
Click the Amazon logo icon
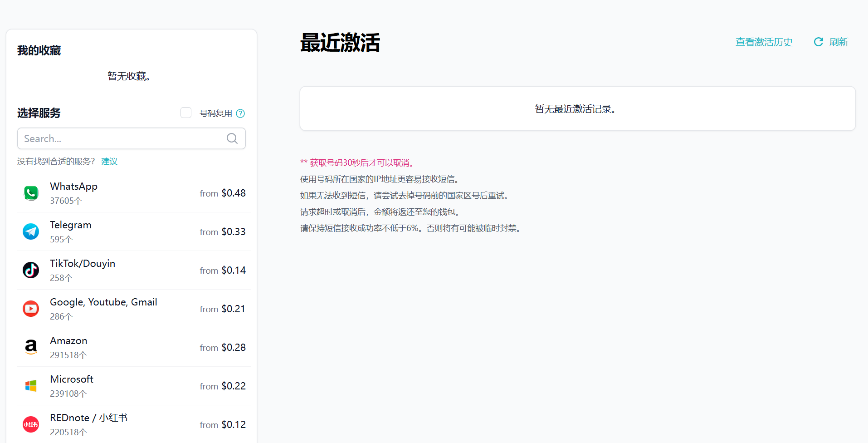click(31, 347)
